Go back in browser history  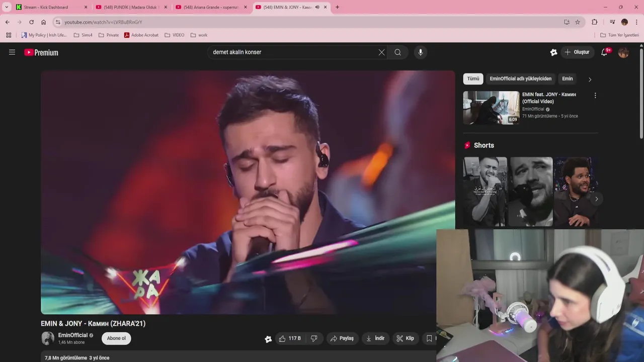coord(7,22)
